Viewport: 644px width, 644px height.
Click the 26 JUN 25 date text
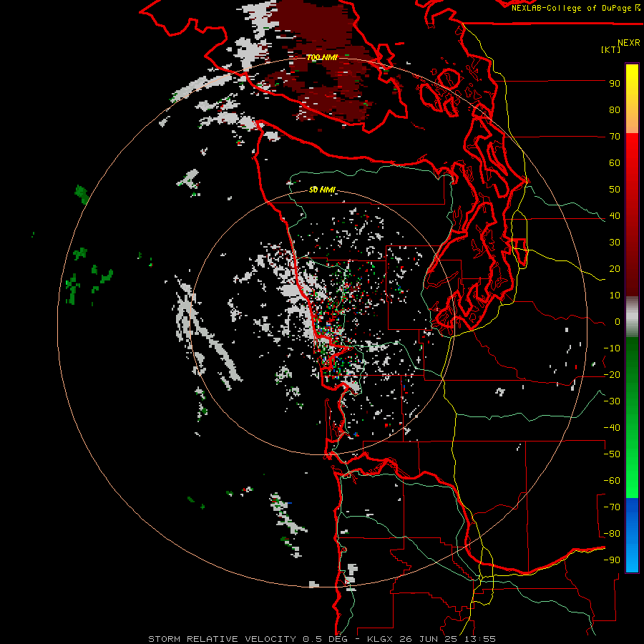coord(430,639)
